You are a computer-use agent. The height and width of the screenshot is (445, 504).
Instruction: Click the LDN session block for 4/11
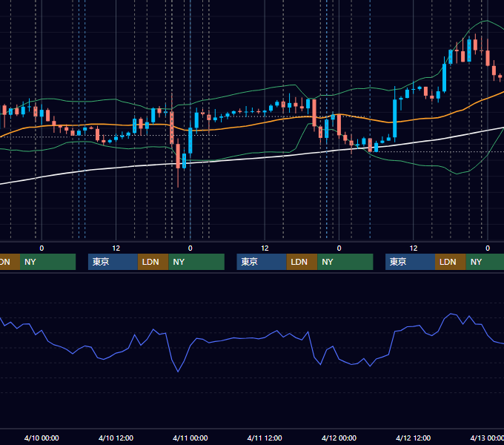click(302, 262)
